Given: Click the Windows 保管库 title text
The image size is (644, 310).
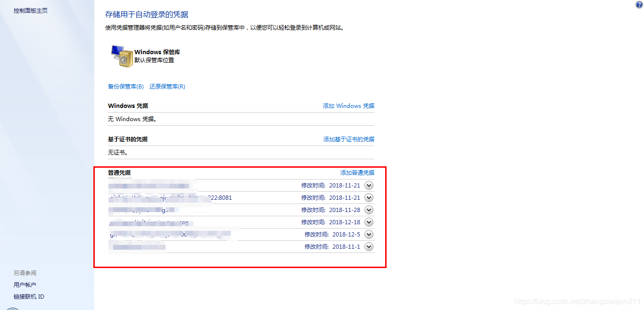Looking at the screenshot, I should [x=157, y=52].
